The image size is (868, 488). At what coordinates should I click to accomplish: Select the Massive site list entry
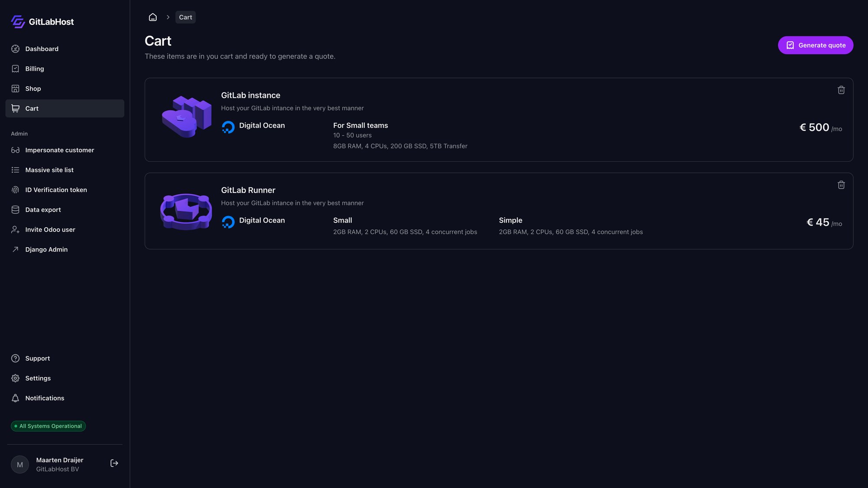[x=49, y=170]
